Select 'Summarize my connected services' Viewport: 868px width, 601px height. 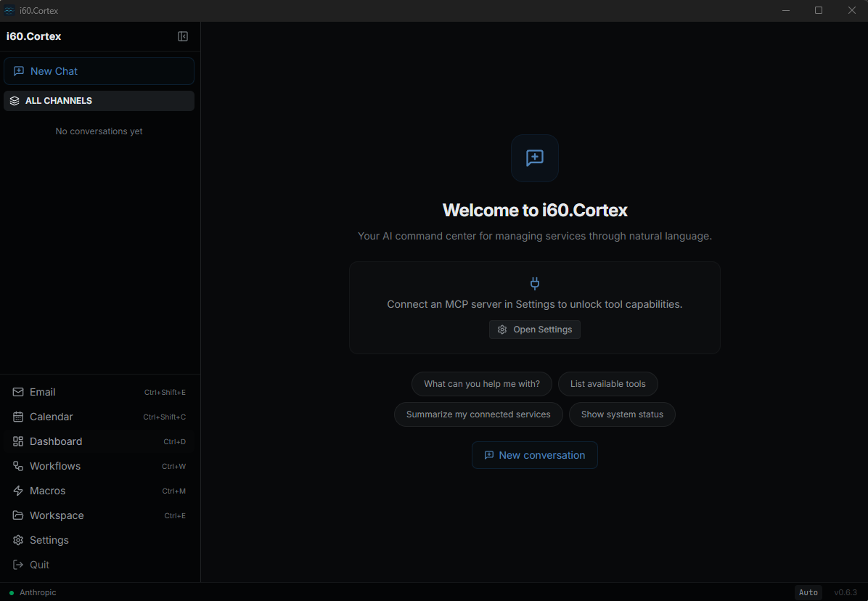(478, 414)
